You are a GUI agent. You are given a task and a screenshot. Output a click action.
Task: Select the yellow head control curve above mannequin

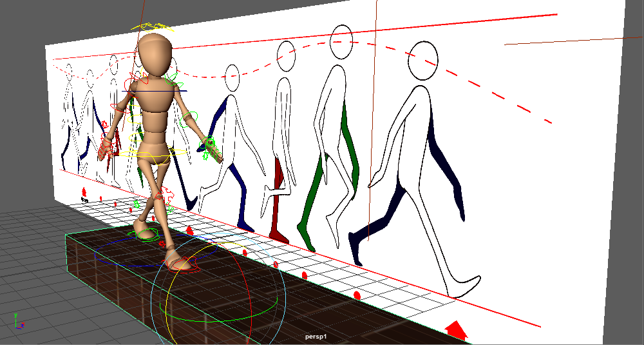[x=153, y=28]
